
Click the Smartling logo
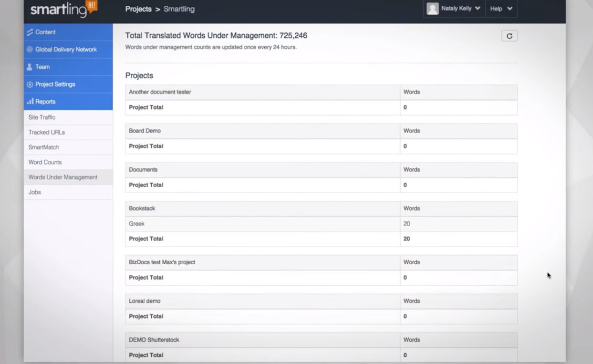pyautogui.click(x=63, y=9)
